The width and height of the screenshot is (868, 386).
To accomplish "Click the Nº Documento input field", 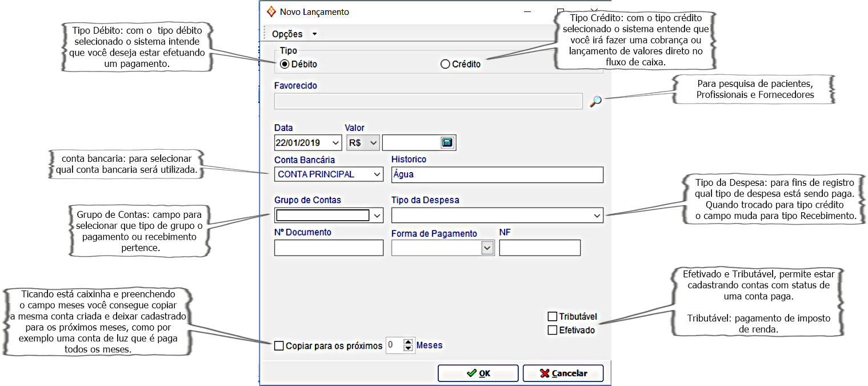I will pos(329,248).
